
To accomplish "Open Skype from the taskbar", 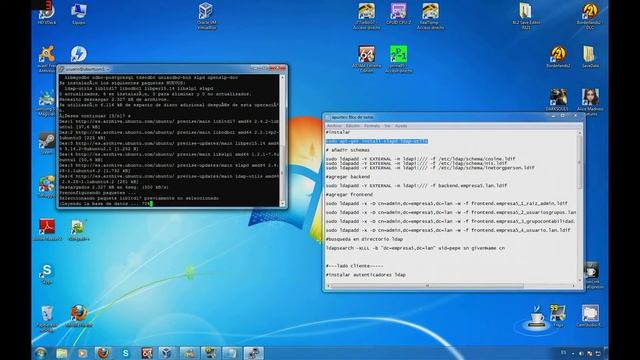I will click(125, 353).
